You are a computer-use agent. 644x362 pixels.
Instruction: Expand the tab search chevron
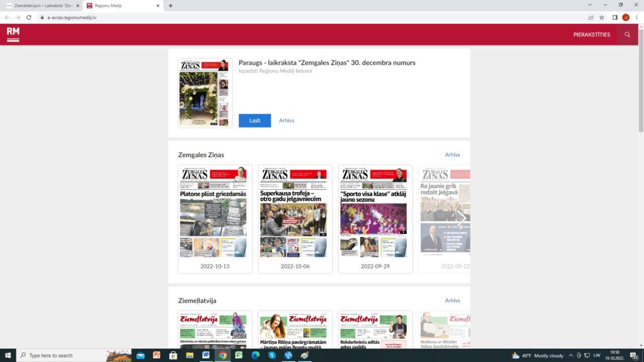pyautogui.click(x=588, y=5)
